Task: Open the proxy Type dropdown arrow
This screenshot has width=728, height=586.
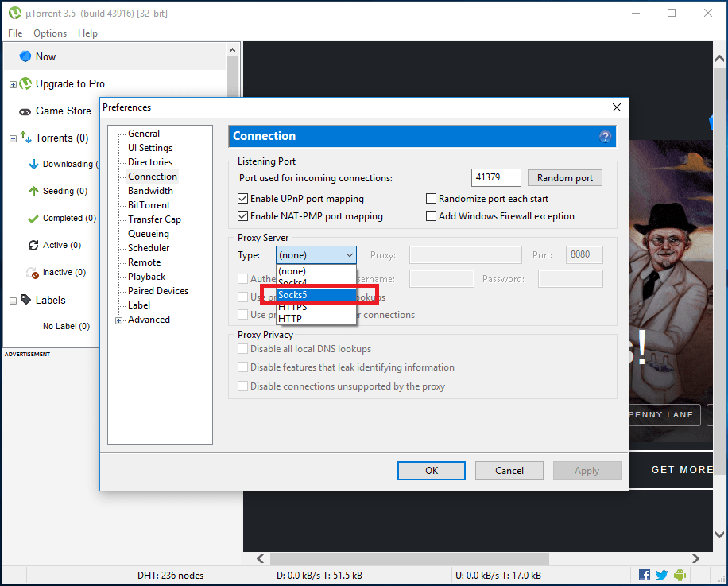Action: point(350,255)
